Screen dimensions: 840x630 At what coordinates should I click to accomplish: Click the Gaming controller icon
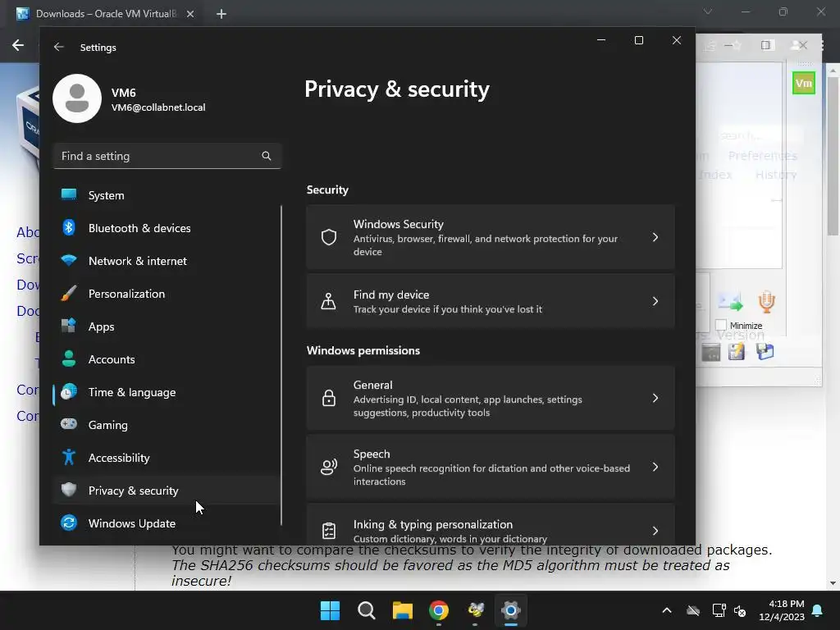click(x=69, y=424)
